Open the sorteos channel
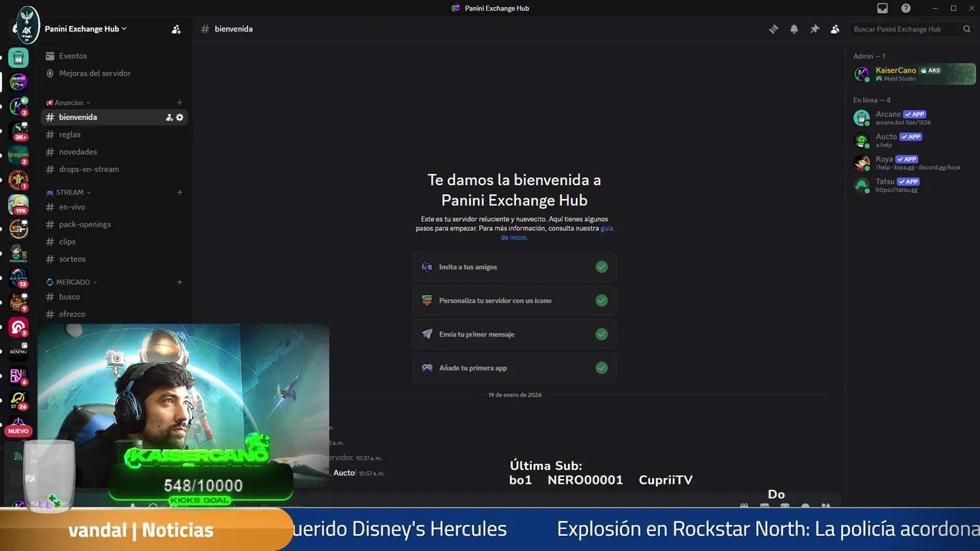This screenshot has width=980, height=551. pos(114,259)
